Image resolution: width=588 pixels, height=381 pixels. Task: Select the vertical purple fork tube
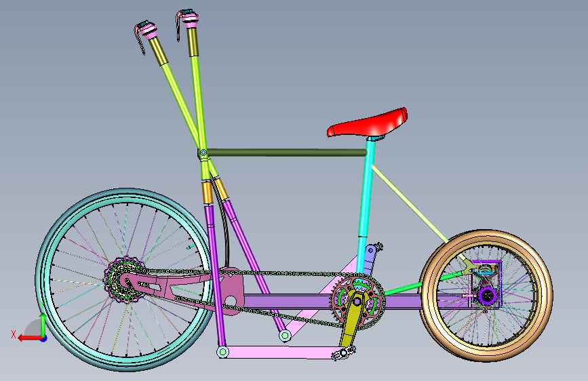[216, 276]
